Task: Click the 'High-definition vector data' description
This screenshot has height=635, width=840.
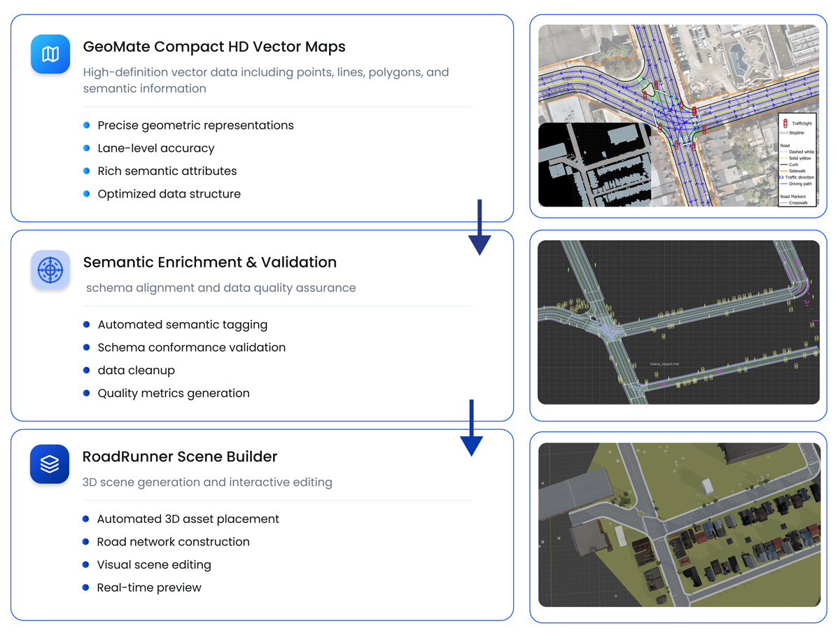Action: [266, 81]
